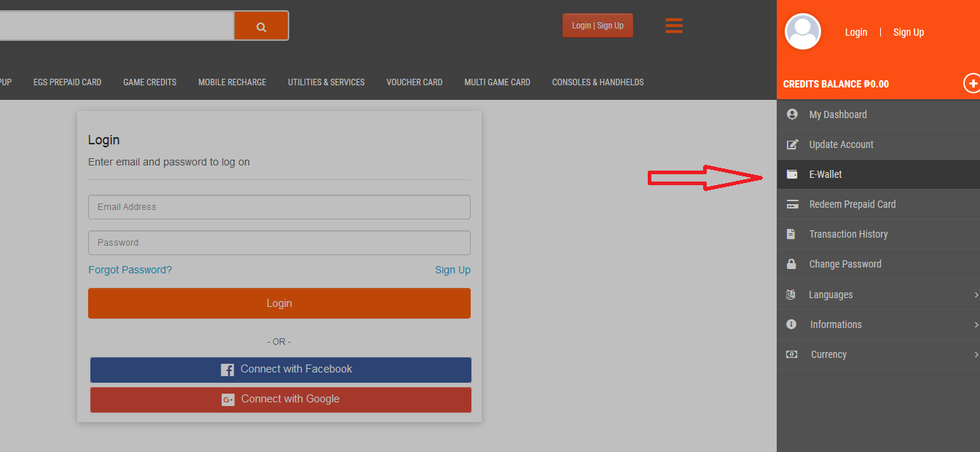The height and width of the screenshot is (452, 980).
Task: Click the Forgot Password? link
Action: coord(130,270)
